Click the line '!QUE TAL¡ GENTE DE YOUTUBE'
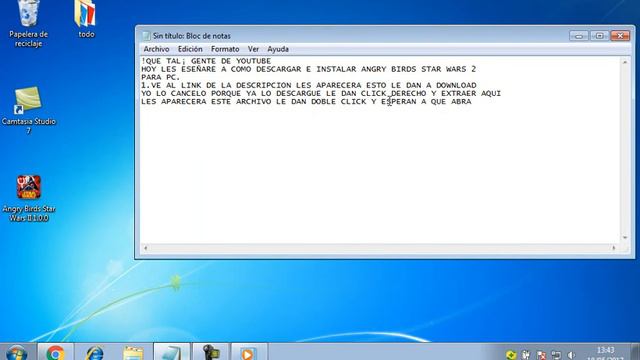 [206, 61]
